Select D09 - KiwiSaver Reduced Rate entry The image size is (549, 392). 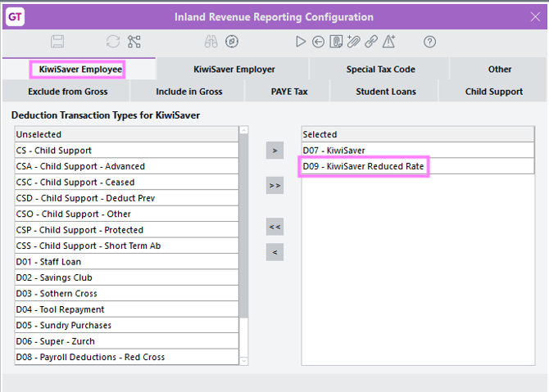(x=364, y=167)
